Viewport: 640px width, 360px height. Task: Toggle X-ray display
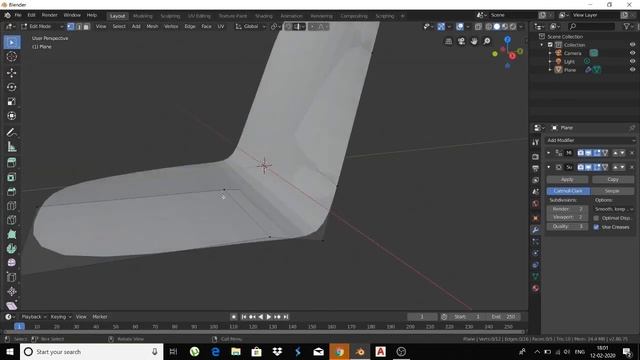click(478, 27)
